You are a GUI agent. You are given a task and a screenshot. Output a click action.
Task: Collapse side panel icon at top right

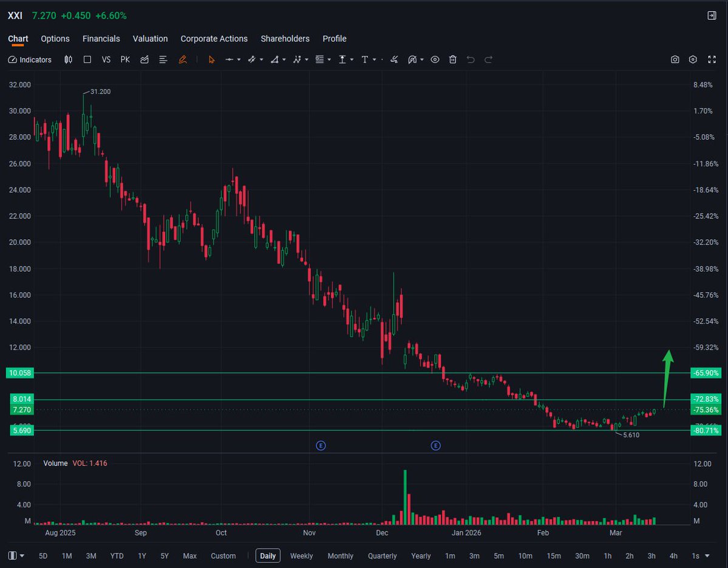click(x=712, y=16)
